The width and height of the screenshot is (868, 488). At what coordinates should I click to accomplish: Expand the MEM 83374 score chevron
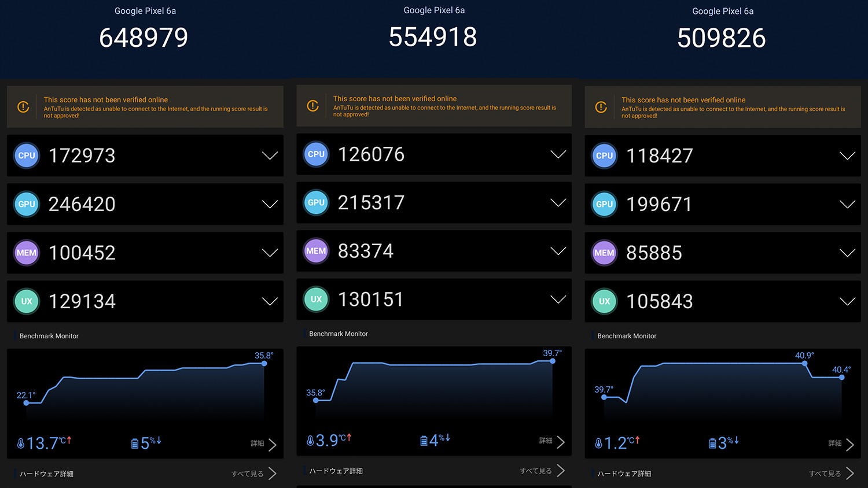(558, 251)
